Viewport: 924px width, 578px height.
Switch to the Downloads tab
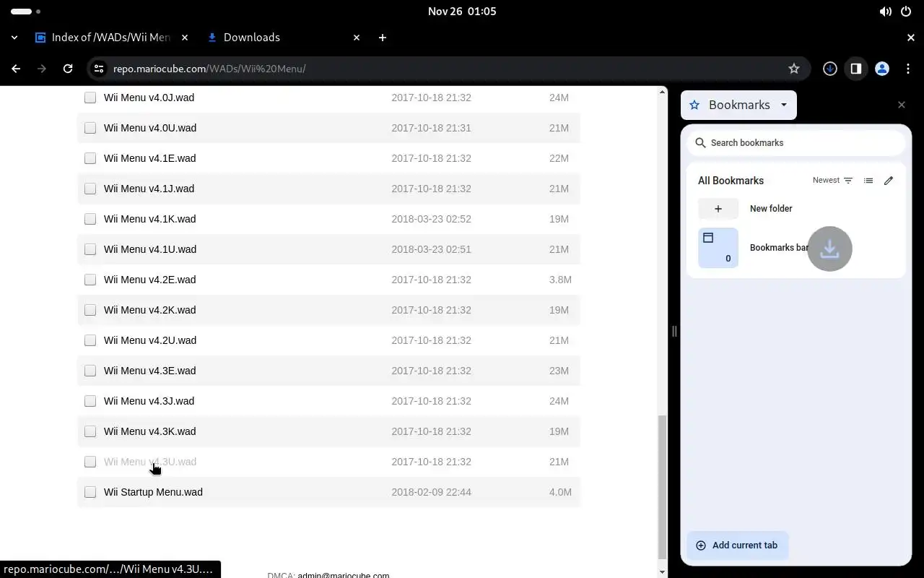tap(283, 38)
